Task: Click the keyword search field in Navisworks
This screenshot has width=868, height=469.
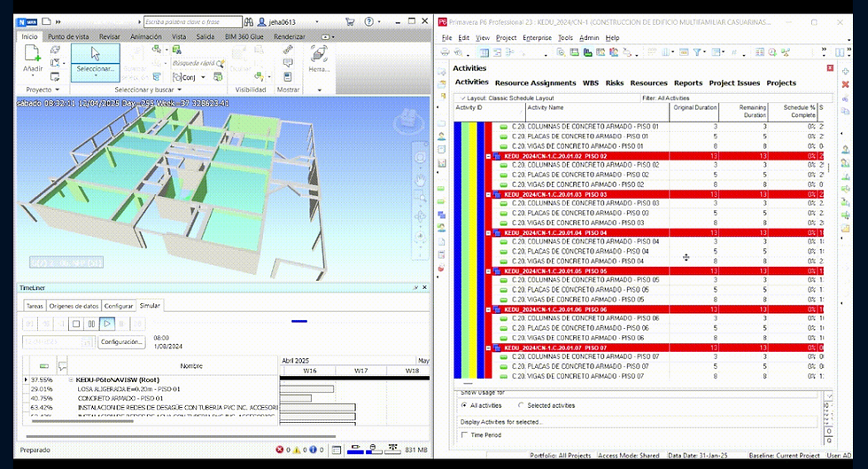Action: [x=193, y=21]
